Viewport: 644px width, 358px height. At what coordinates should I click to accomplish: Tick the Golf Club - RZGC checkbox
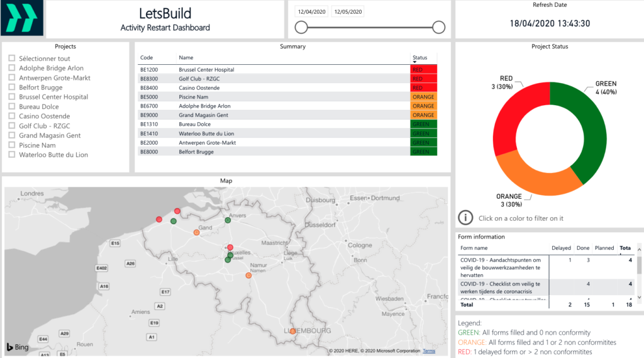point(12,126)
